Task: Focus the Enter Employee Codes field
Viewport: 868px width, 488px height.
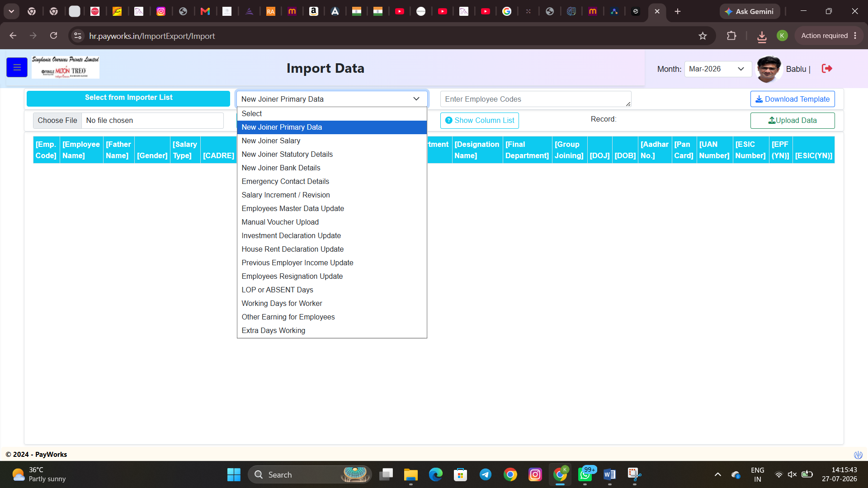Action: click(536, 99)
